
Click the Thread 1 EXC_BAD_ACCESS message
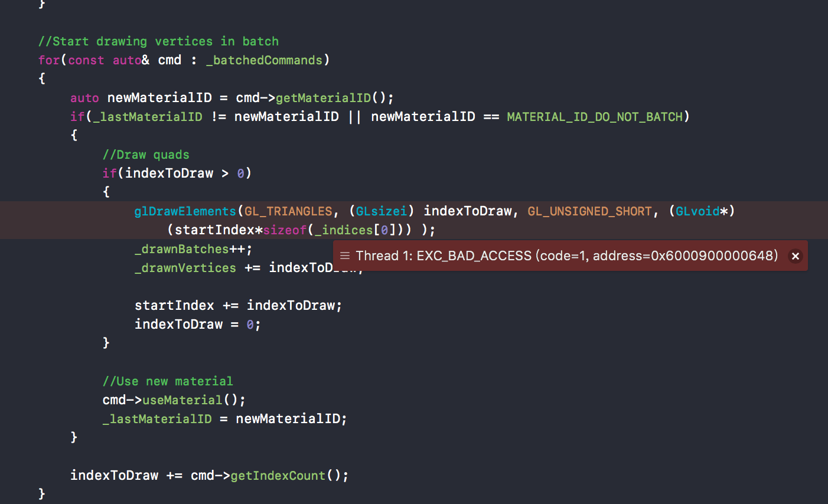[567, 256]
